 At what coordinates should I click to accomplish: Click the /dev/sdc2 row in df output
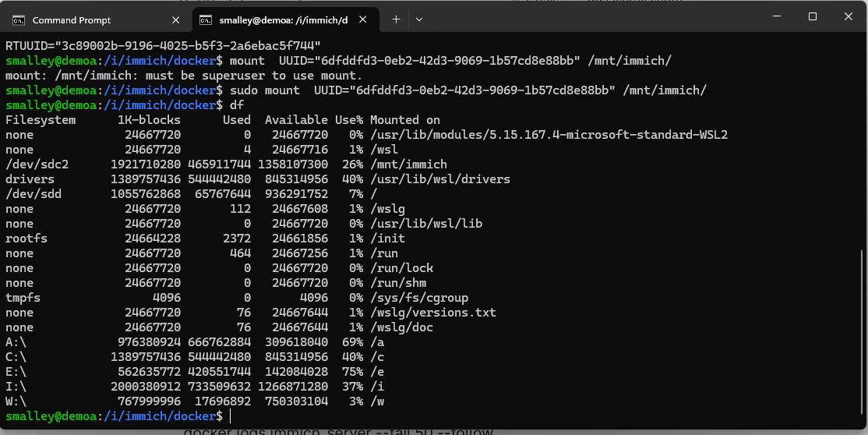(x=226, y=164)
